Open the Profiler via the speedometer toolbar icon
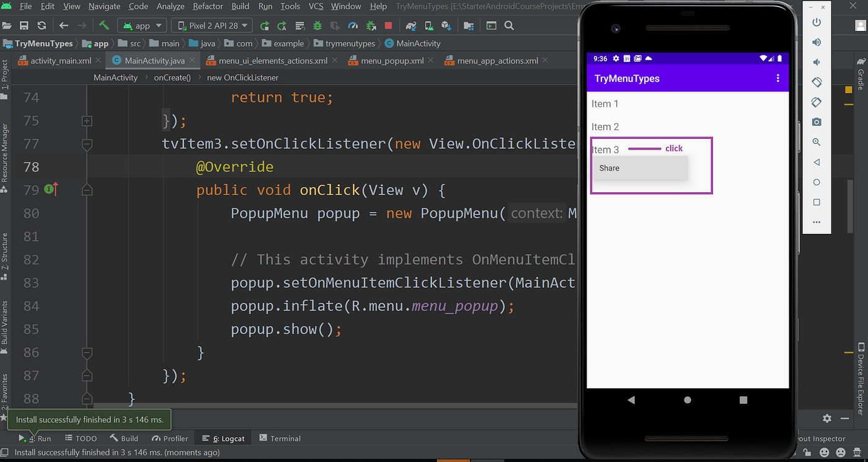The image size is (868, 462). [352, 25]
